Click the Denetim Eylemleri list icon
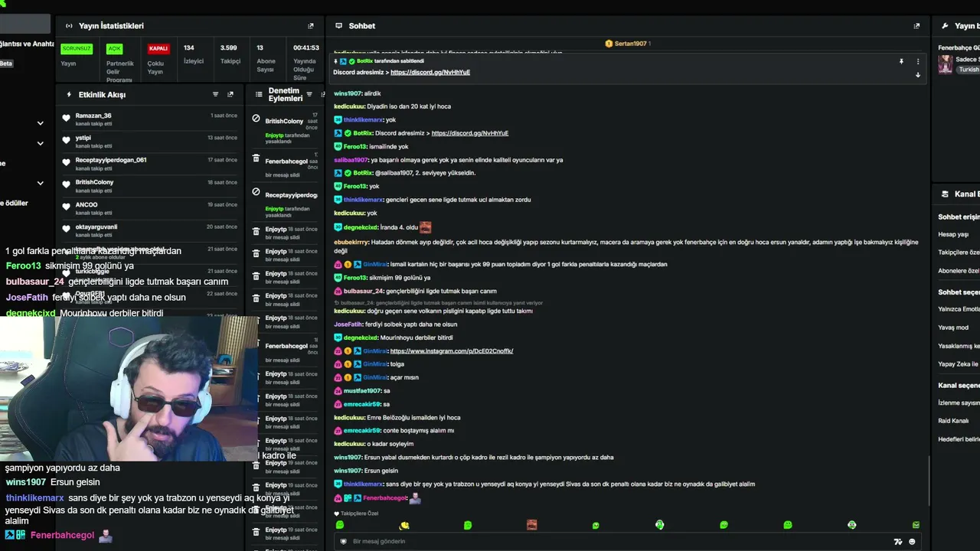This screenshot has width=980, height=551. pos(259,94)
